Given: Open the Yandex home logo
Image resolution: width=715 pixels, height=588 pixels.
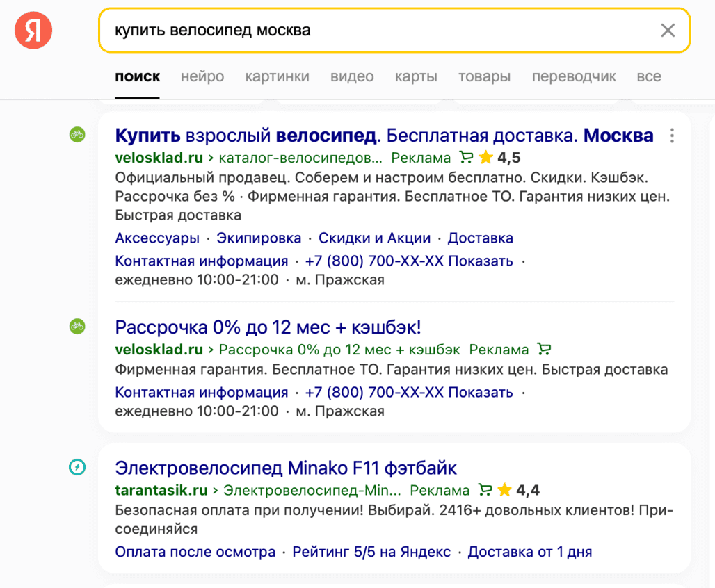Looking at the screenshot, I should (x=33, y=30).
